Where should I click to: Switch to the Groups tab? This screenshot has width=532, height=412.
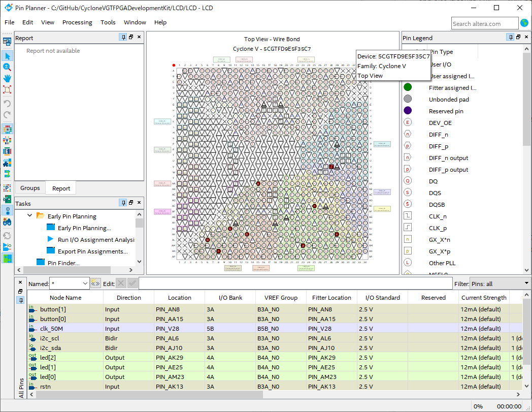point(29,188)
